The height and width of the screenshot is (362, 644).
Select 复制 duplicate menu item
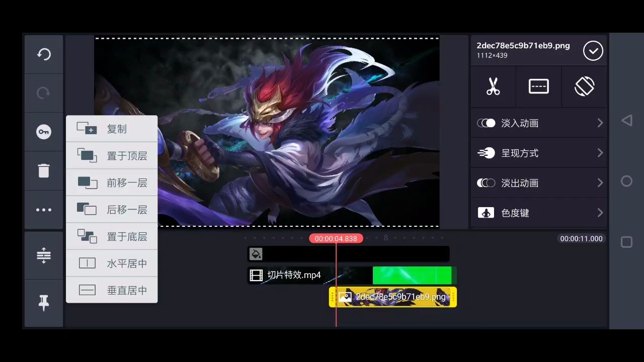(x=112, y=129)
